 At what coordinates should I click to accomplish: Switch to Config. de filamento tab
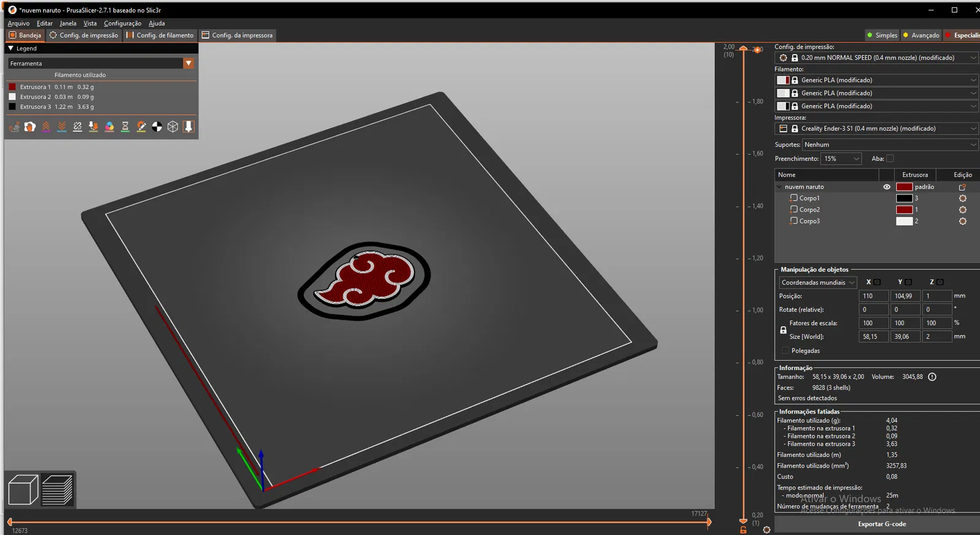click(x=160, y=35)
